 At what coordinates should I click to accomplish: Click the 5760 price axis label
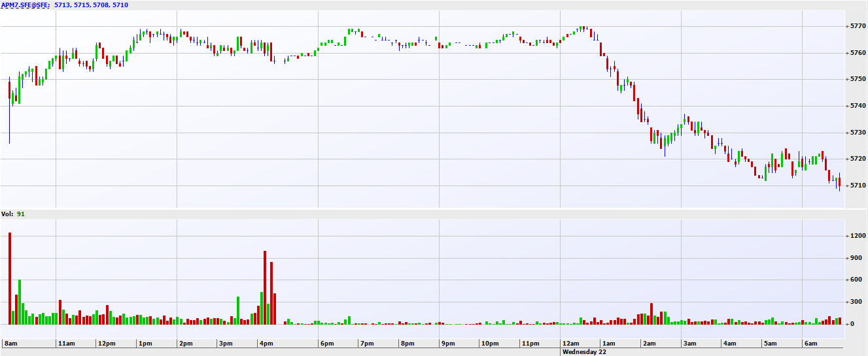pos(857,53)
